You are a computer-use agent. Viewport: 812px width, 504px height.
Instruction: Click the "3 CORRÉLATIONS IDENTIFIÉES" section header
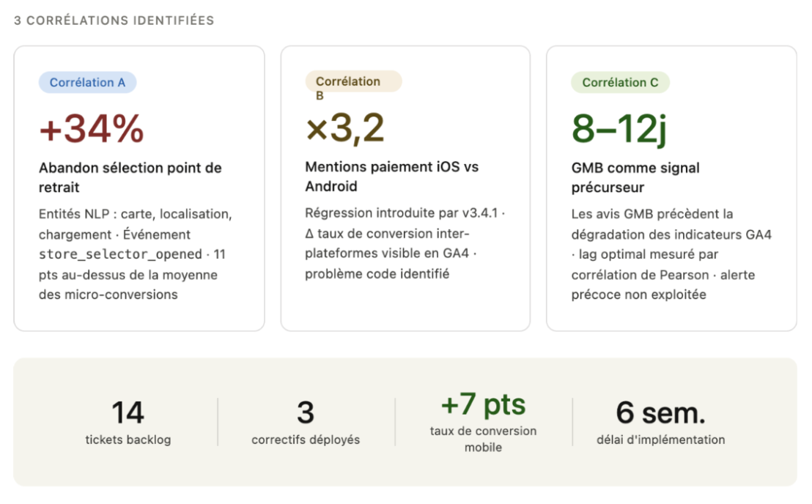(x=114, y=21)
